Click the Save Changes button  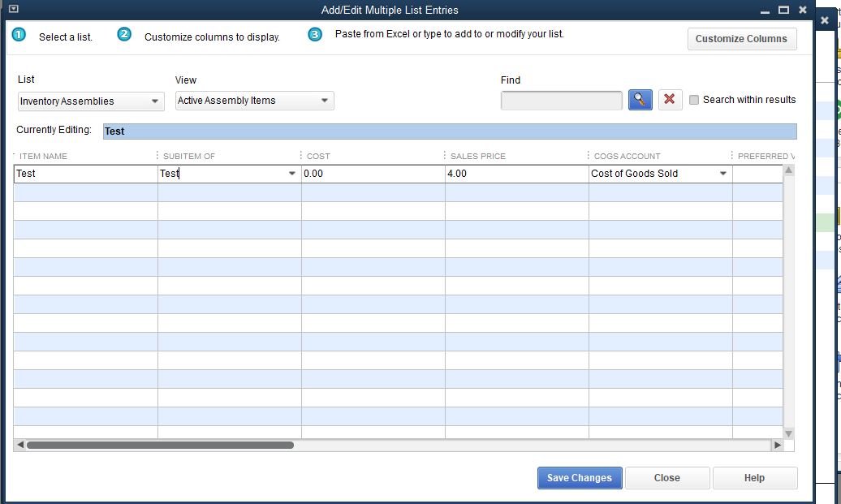[x=579, y=478]
